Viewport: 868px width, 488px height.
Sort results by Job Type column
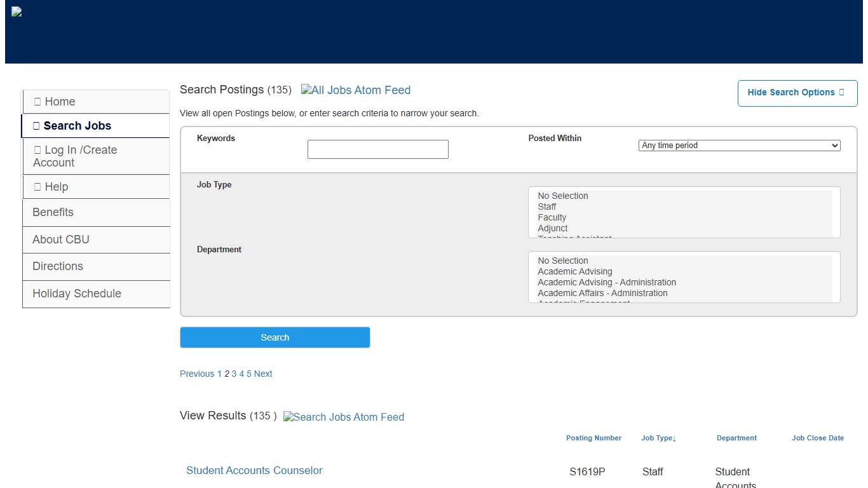pos(658,438)
